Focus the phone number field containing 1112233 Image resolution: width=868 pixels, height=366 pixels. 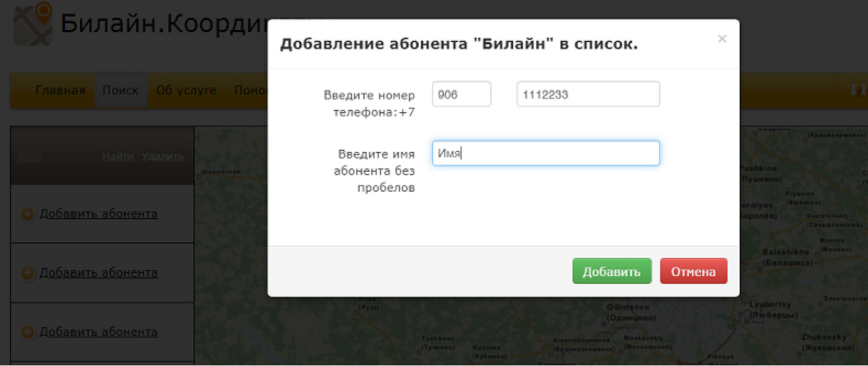(x=588, y=94)
